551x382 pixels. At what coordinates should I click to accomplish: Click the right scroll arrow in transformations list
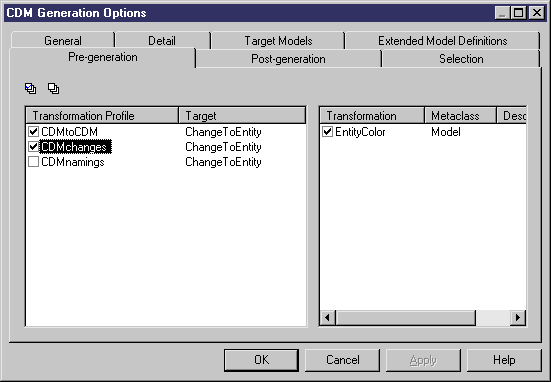coord(518,318)
